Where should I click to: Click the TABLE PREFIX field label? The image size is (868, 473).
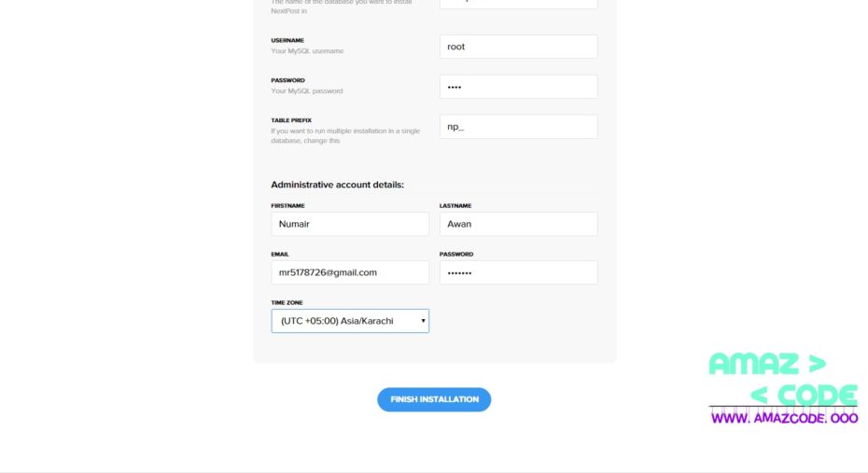[291, 120]
